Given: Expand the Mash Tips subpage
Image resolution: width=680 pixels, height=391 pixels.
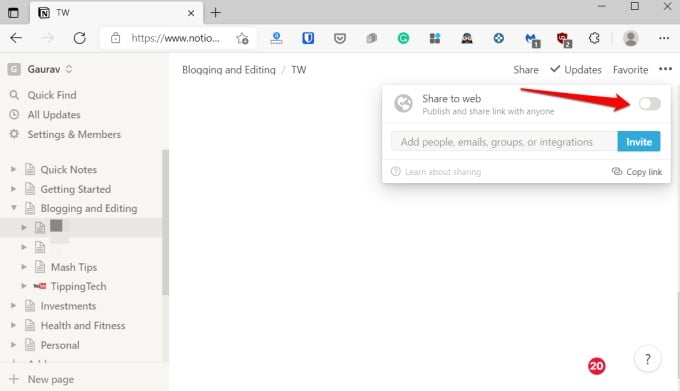Looking at the screenshot, I should [24, 267].
